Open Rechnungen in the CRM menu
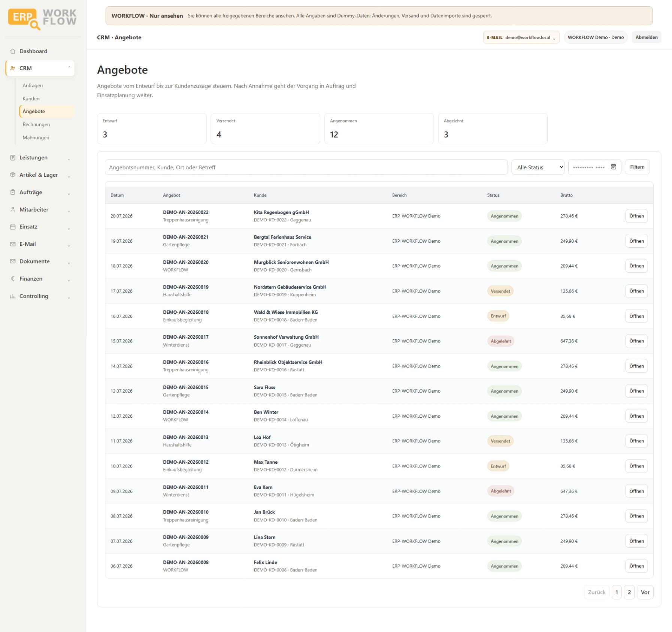The width and height of the screenshot is (672, 632). click(36, 124)
